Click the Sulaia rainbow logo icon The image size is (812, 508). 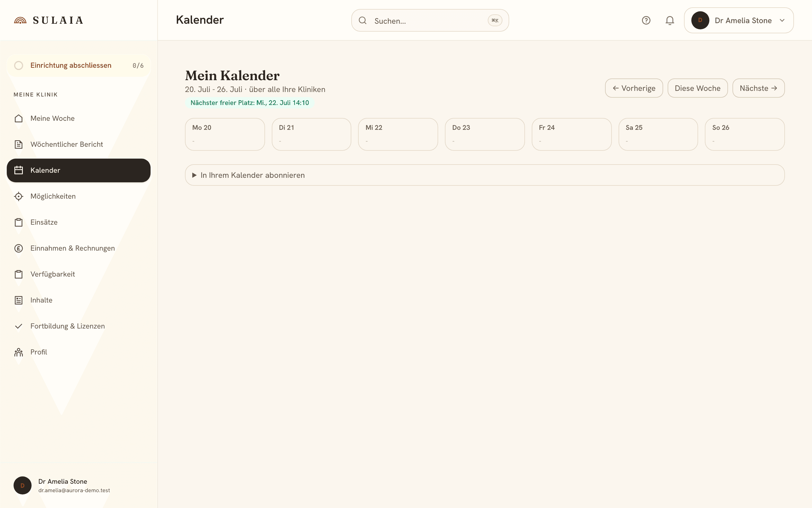[20, 21]
